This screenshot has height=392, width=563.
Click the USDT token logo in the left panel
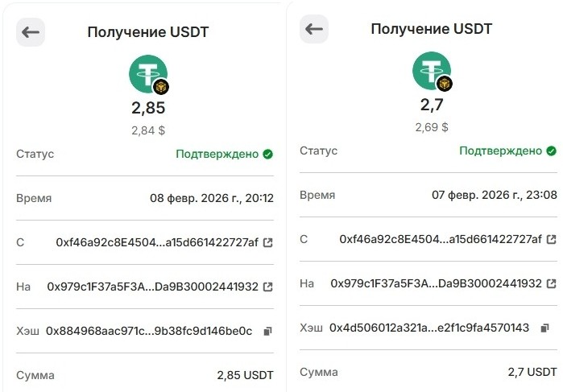(x=148, y=75)
